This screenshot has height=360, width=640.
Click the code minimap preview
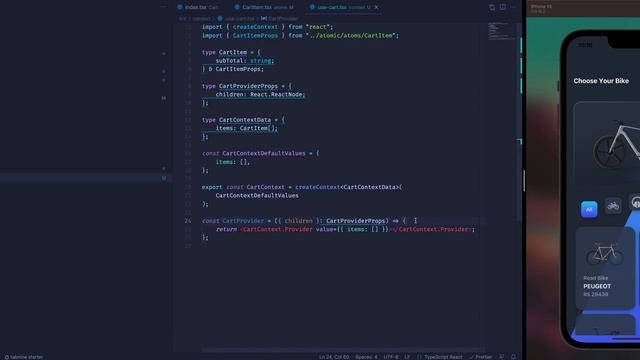[x=501, y=31]
